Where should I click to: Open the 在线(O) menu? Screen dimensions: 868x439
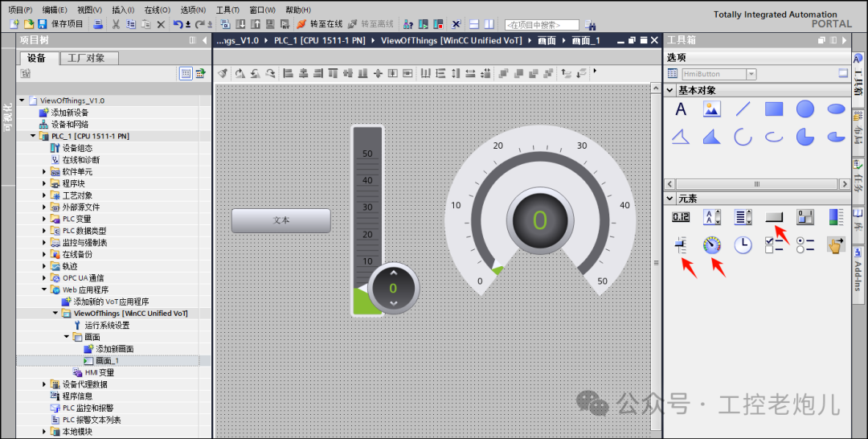pyautogui.click(x=158, y=10)
